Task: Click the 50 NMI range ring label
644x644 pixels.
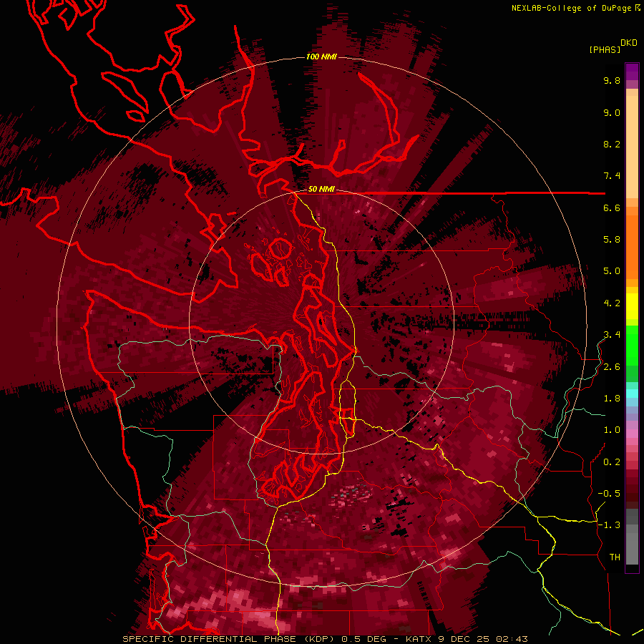Action: tap(321, 190)
